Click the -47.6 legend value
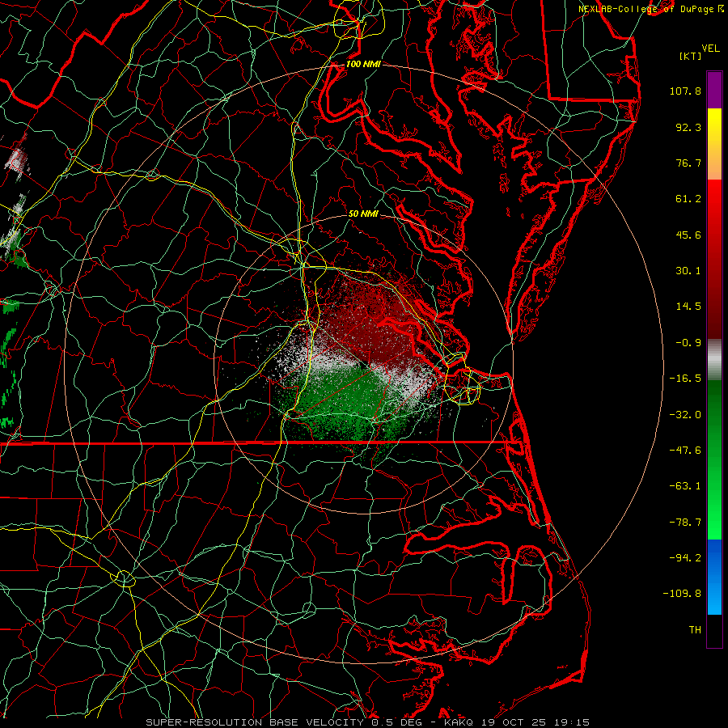 (685, 451)
